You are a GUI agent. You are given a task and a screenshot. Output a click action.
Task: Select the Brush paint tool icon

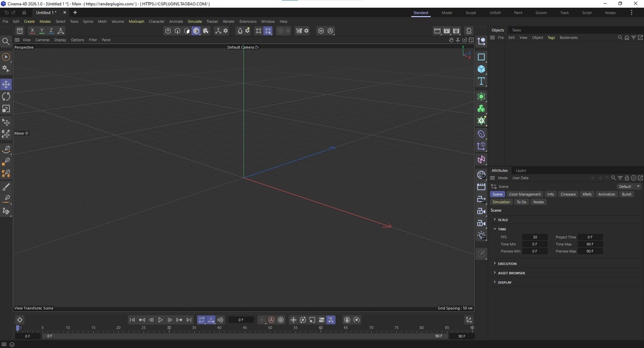[x=6, y=187]
